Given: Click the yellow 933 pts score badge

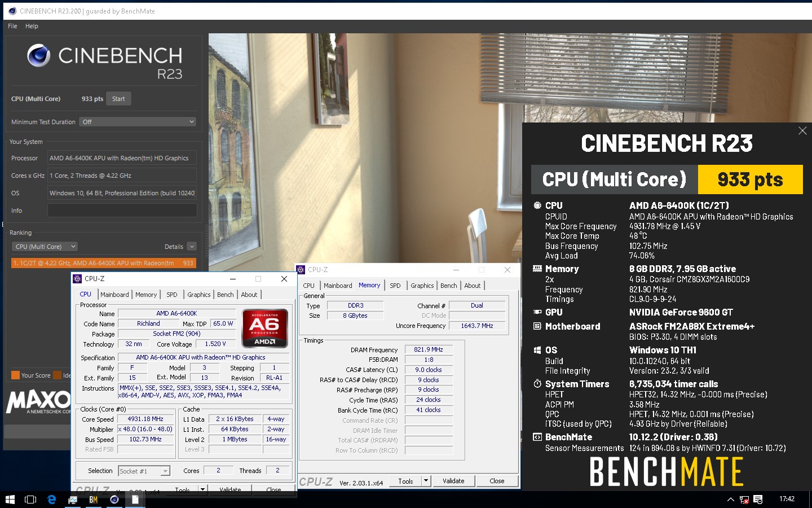Looking at the screenshot, I should pyautogui.click(x=750, y=179).
